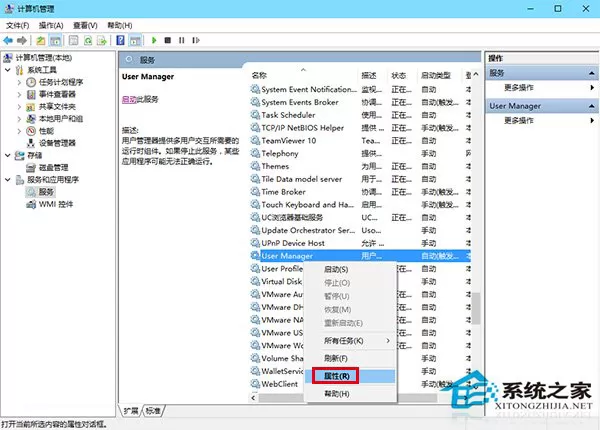The image size is (600, 430).
Task: Click the 启动 link to start service
Action: pos(129,99)
